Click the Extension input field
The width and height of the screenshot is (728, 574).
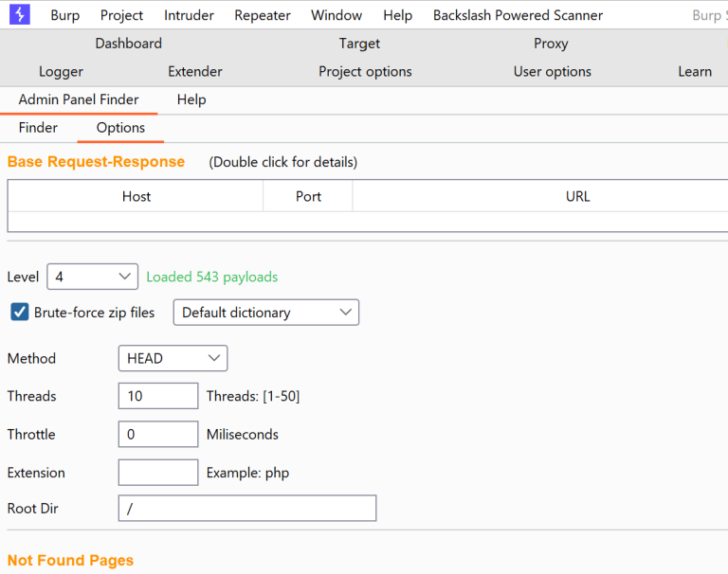click(158, 473)
